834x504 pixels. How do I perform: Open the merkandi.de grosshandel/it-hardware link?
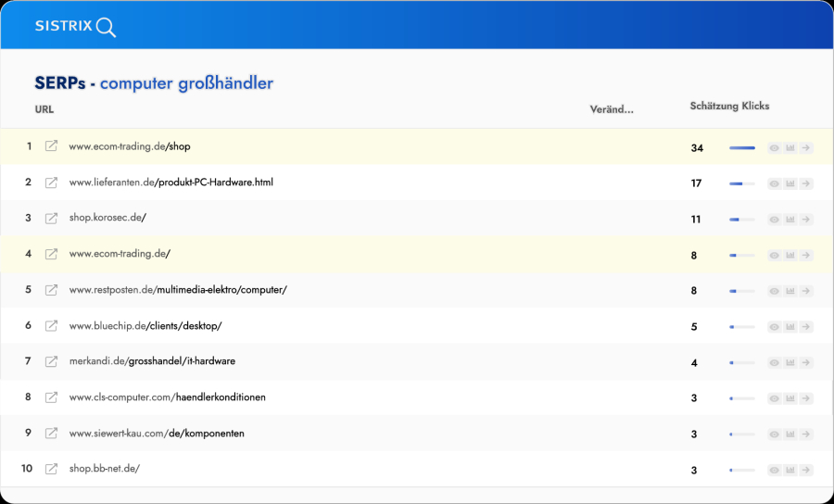[158, 361]
